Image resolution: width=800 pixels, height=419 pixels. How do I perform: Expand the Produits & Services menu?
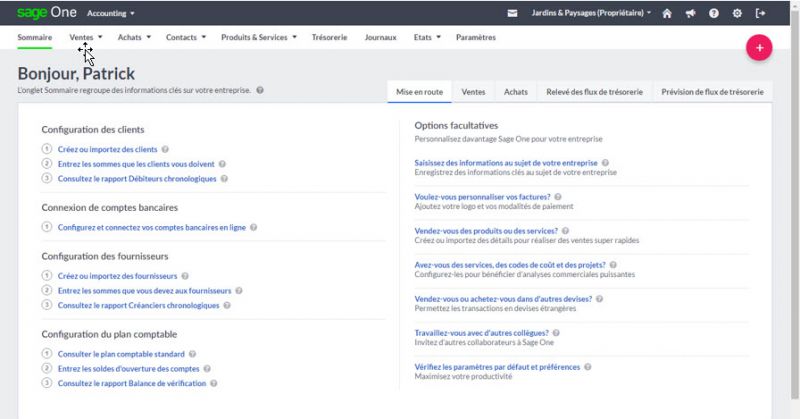[x=260, y=37]
